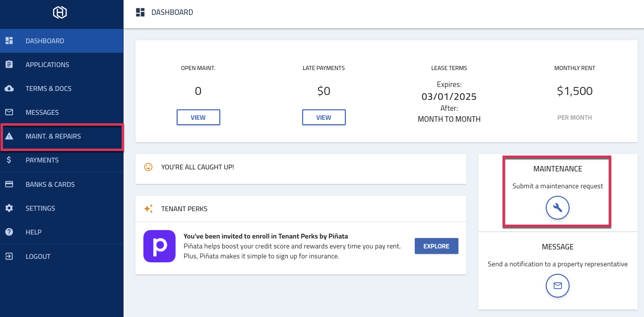The image size is (644, 317).
Task: Click the Help question mark icon
Action: [9, 232]
